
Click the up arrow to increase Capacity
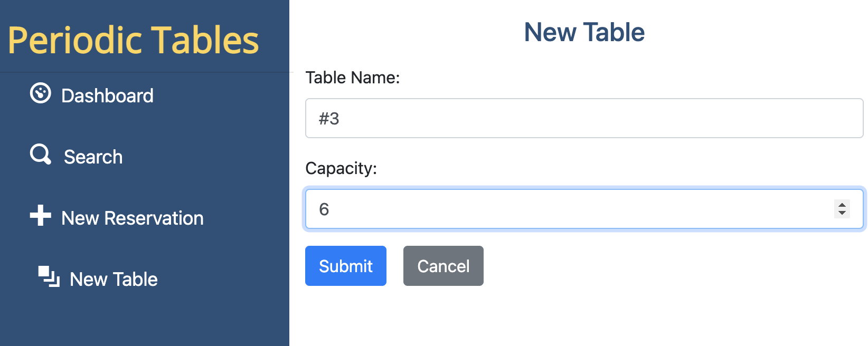843,205
